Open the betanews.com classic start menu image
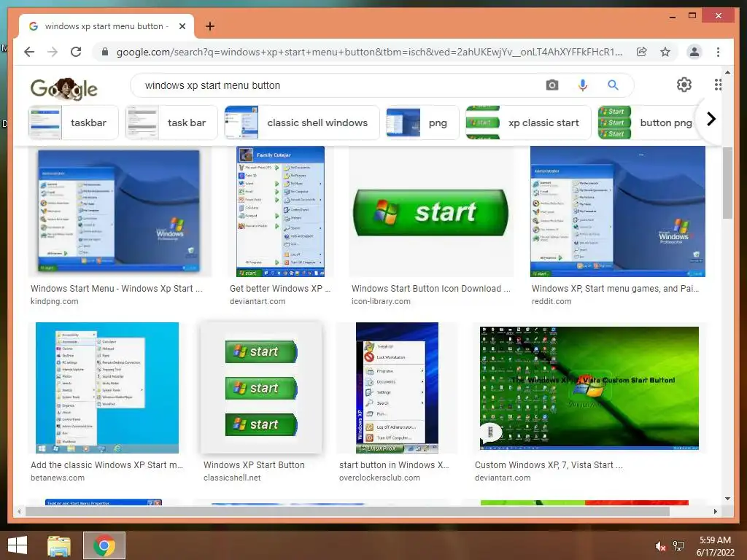 (x=107, y=388)
